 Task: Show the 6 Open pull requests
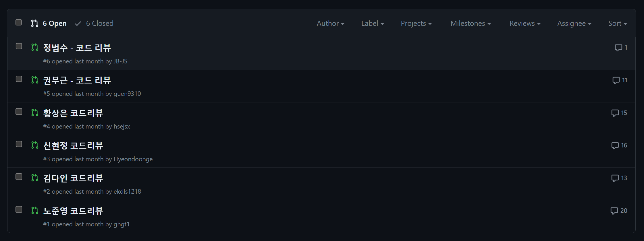point(49,24)
